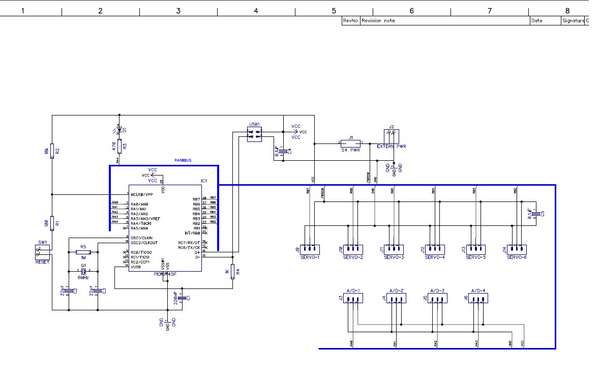Select the A/D-3 connector symbol
Screen dimensions: 600x378
pos(437,298)
